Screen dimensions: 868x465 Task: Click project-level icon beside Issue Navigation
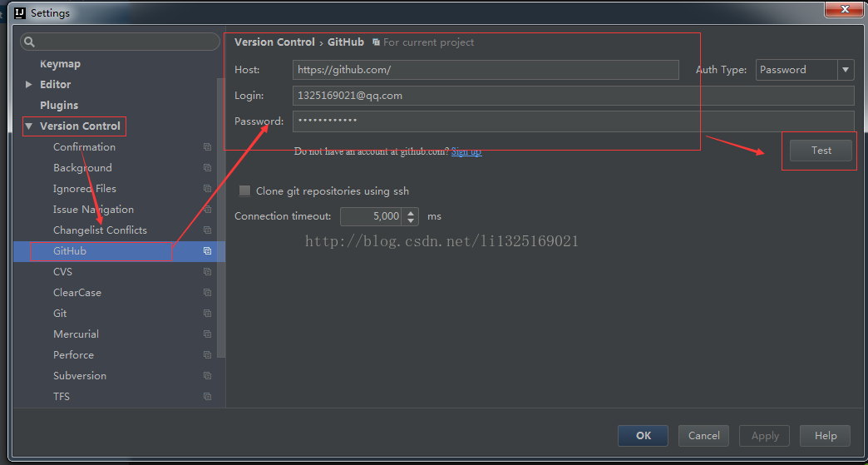(x=207, y=210)
